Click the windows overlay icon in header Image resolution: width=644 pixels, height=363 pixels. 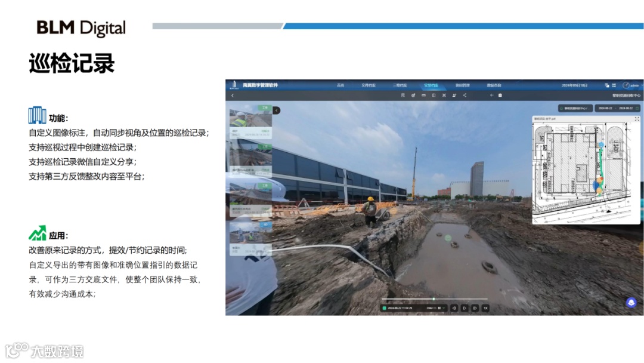(606, 85)
